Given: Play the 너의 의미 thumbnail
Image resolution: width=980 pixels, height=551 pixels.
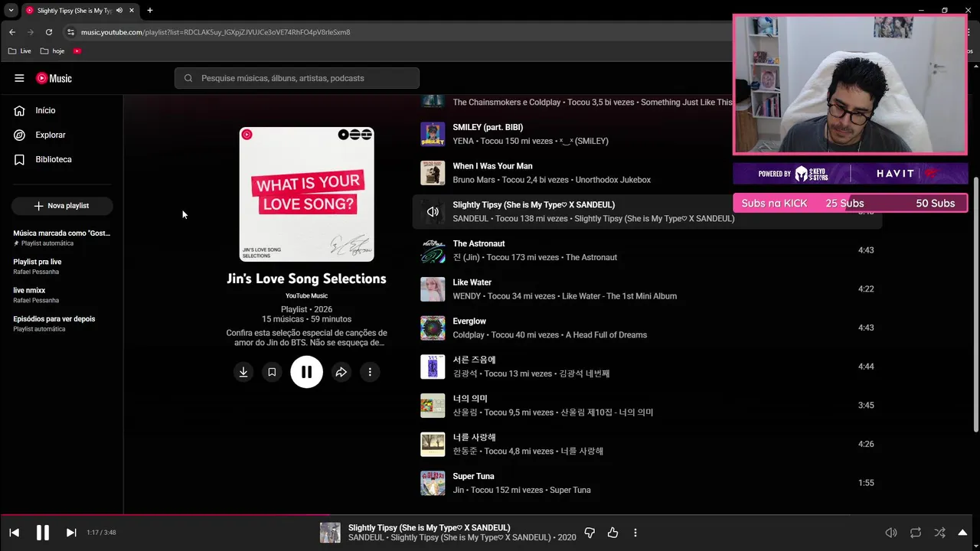Looking at the screenshot, I should (433, 406).
